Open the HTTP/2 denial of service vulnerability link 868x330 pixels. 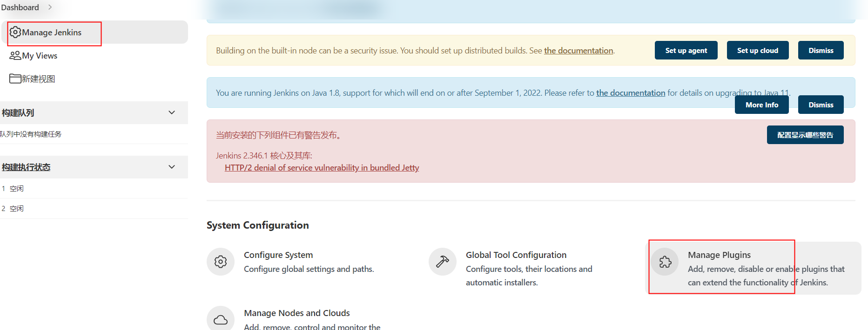coord(322,168)
